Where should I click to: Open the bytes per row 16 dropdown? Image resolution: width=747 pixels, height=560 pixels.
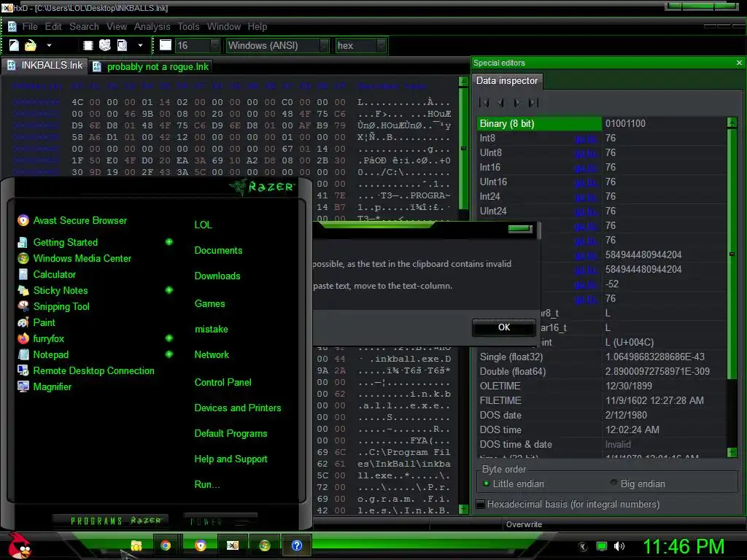(214, 45)
